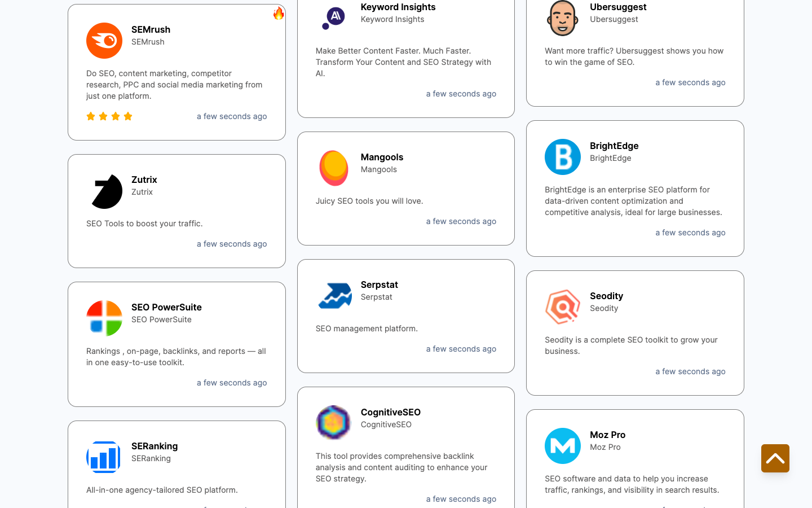Open the Moz Pro title link
Viewport: 812px width, 508px height.
[x=607, y=435]
